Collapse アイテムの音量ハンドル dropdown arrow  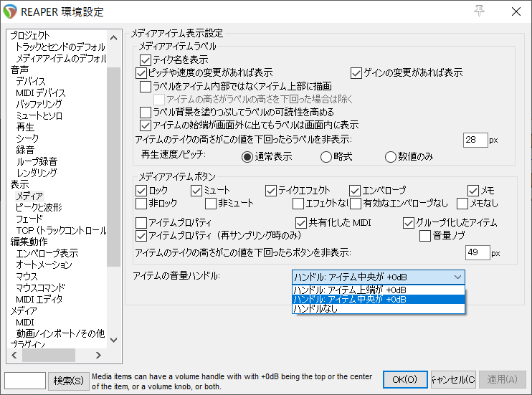(x=457, y=277)
